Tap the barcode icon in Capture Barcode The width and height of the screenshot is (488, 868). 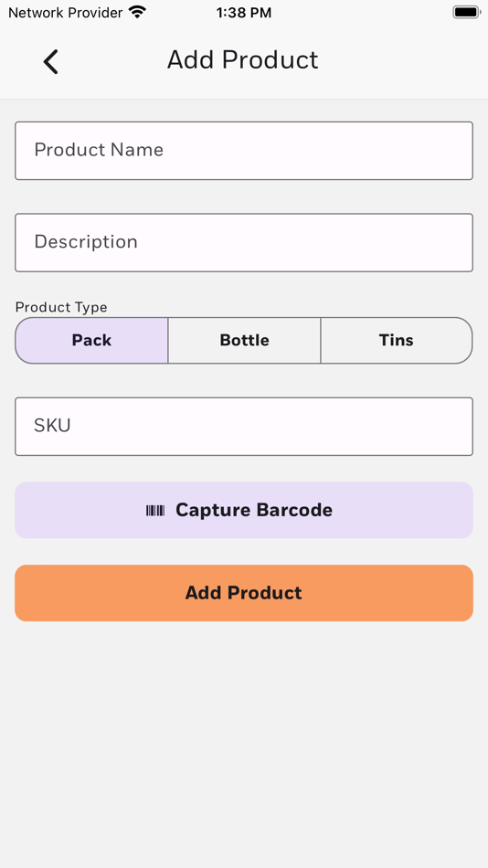click(x=155, y=511)
